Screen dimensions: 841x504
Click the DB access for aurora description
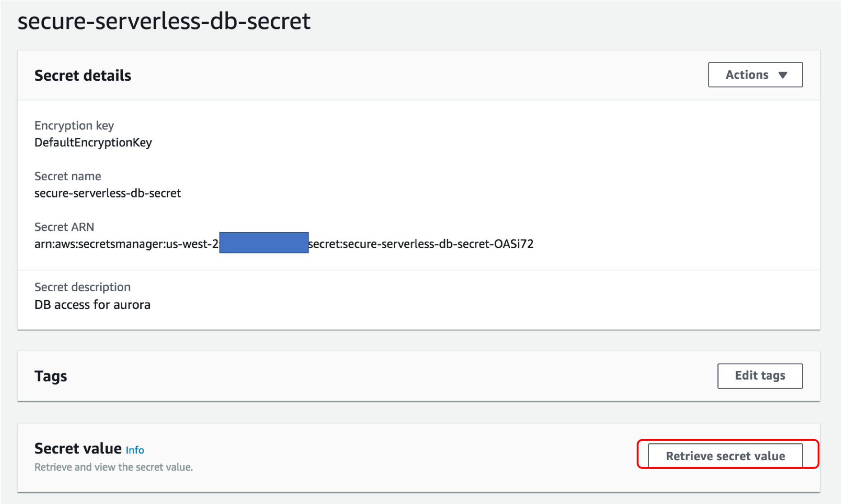point(92,305)
